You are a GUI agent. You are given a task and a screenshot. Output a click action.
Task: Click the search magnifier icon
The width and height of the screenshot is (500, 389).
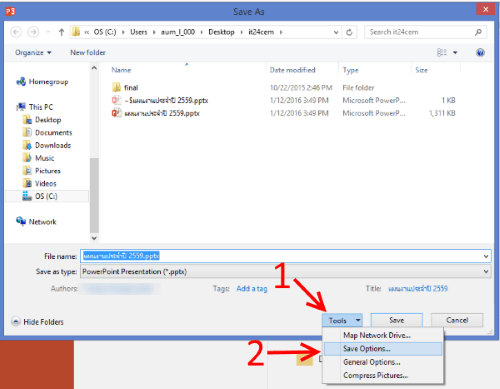pyautogui.click(x=478, y=32)
